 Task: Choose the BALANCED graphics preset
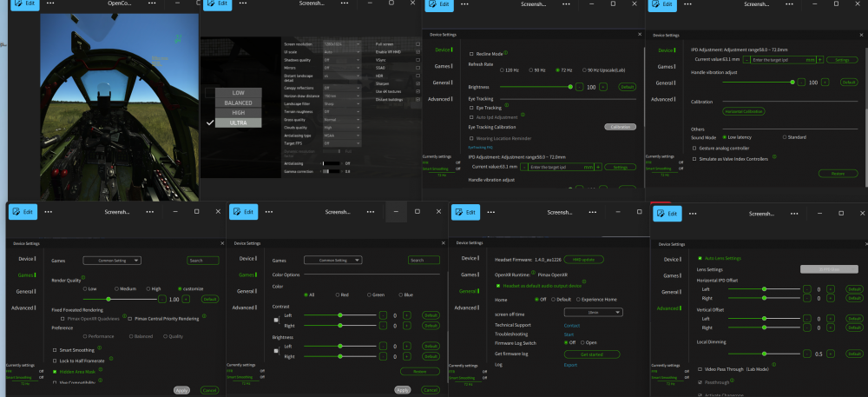[238, 103]
